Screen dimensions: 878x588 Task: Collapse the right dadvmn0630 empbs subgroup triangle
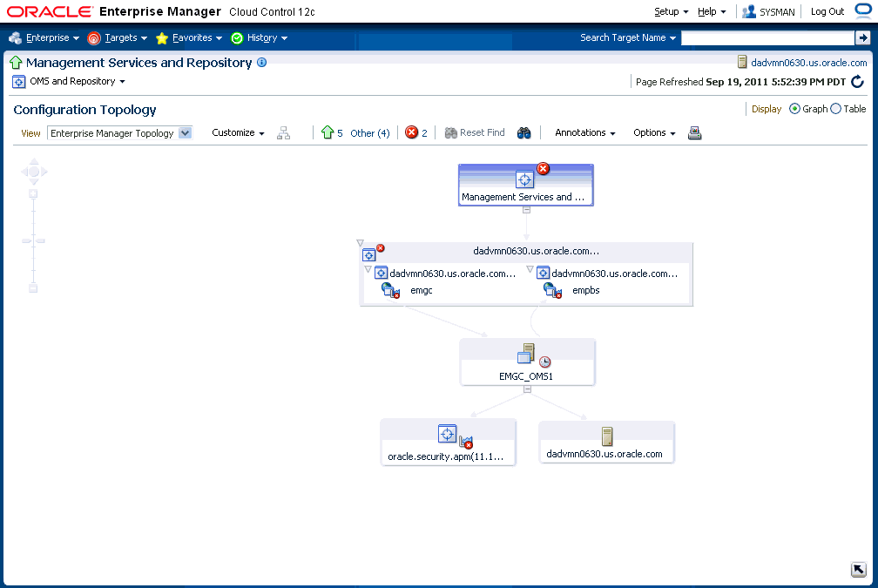coord(530,269)
